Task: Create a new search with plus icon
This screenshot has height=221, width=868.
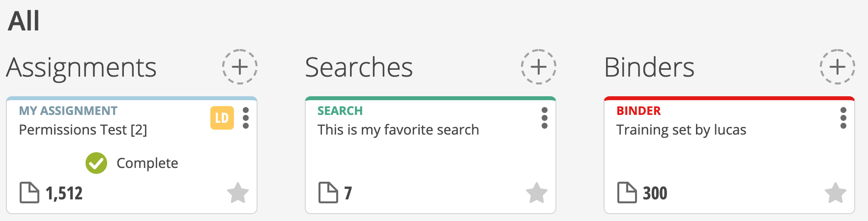Action: coord(538,66)
